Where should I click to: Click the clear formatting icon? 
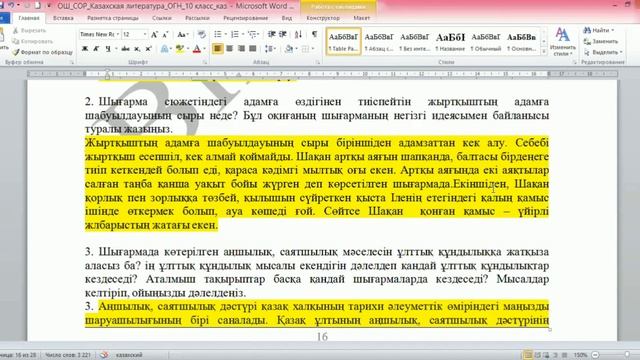(202, 35)
